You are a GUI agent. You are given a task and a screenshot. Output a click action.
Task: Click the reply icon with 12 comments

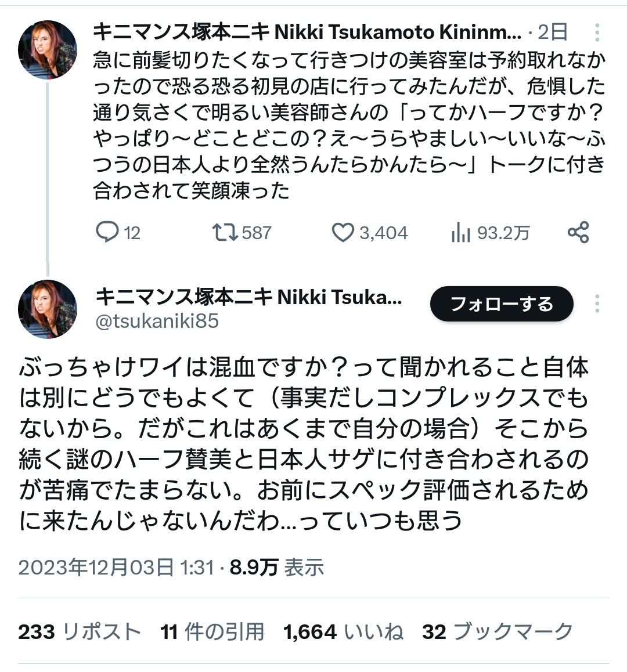tap(107, 233)
